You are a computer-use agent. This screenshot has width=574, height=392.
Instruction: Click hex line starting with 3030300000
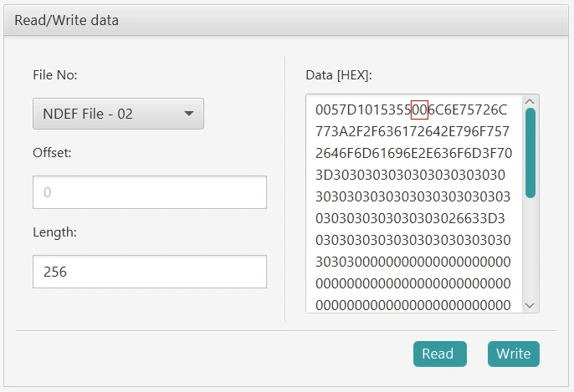(x=413, y=262)
